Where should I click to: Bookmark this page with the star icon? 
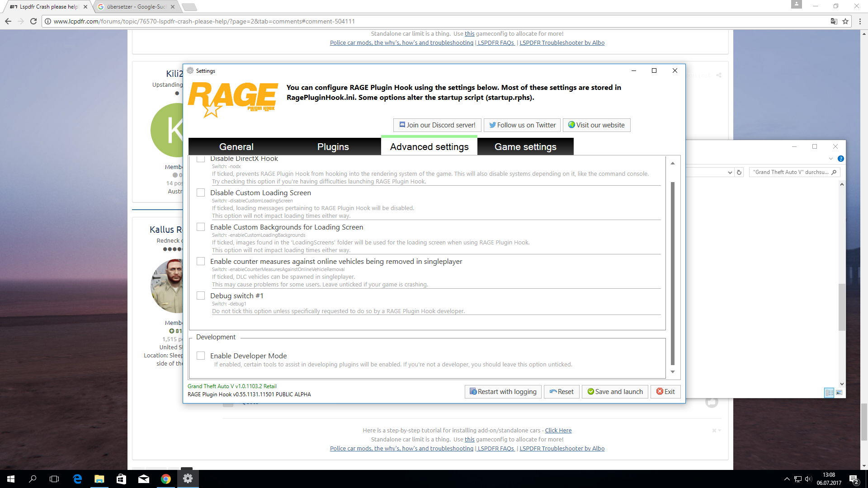[x=845, y=21]
